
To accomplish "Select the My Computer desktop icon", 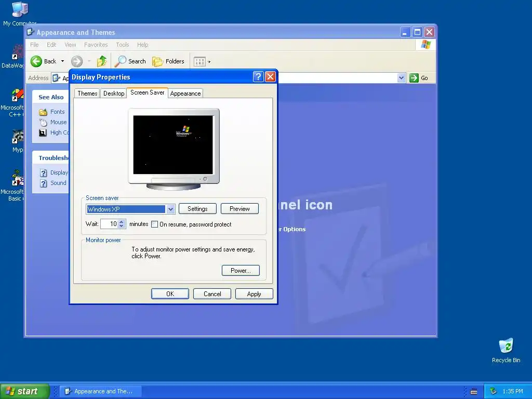I will click(x=20, y=9).
